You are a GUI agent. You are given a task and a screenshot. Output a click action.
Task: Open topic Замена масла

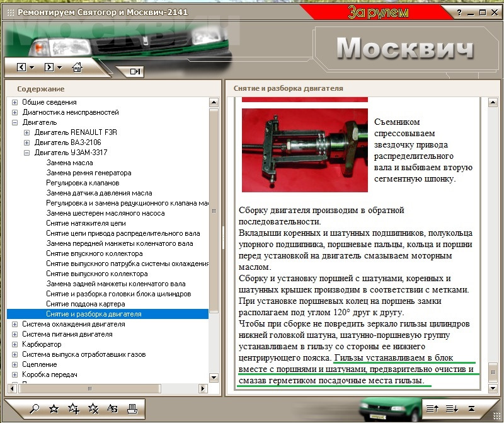pyautogui.click(x=69, y=163)
